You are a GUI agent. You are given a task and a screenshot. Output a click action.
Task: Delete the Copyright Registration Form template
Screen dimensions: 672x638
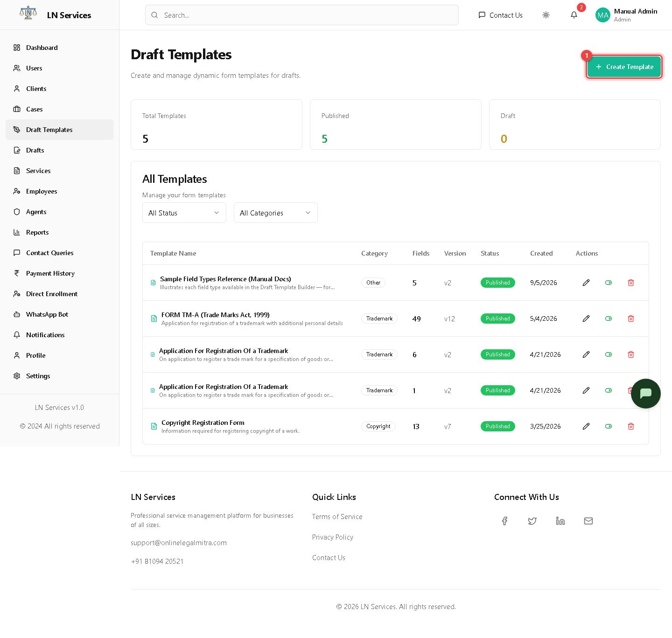(631, 426)
